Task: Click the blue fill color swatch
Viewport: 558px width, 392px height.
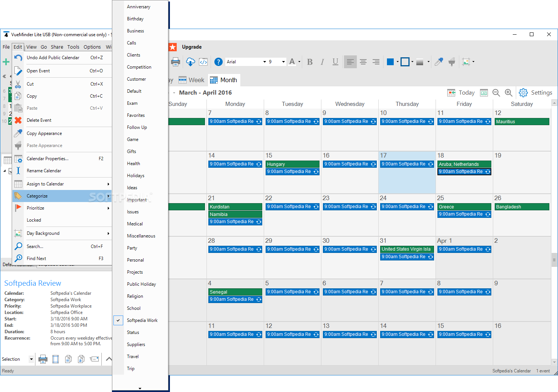Action: (x=390, y=62)
